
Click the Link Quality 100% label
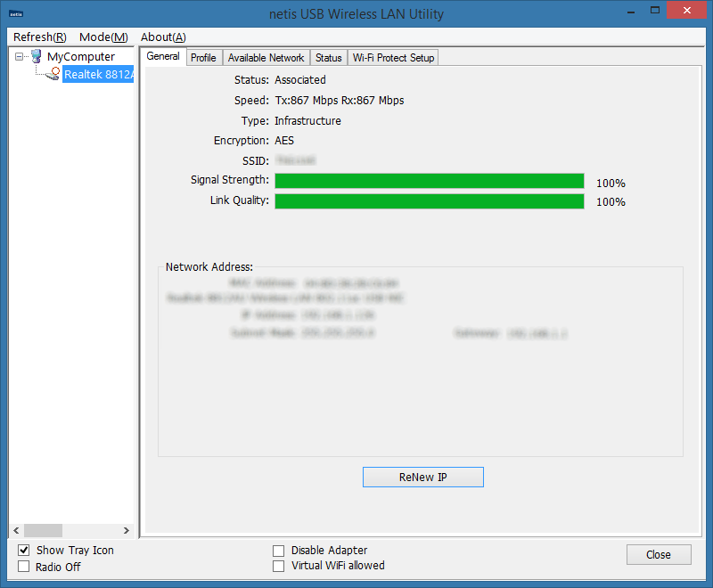(x=611, y=201)
